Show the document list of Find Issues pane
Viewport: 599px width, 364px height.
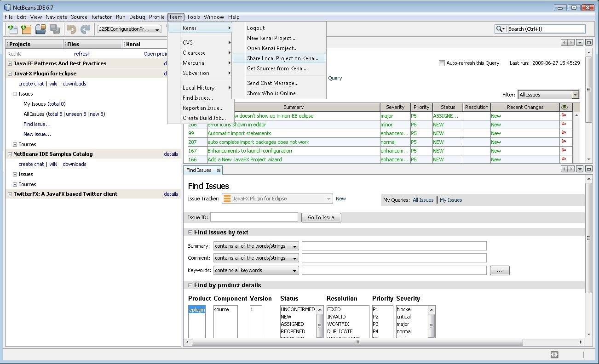(580, 169)
